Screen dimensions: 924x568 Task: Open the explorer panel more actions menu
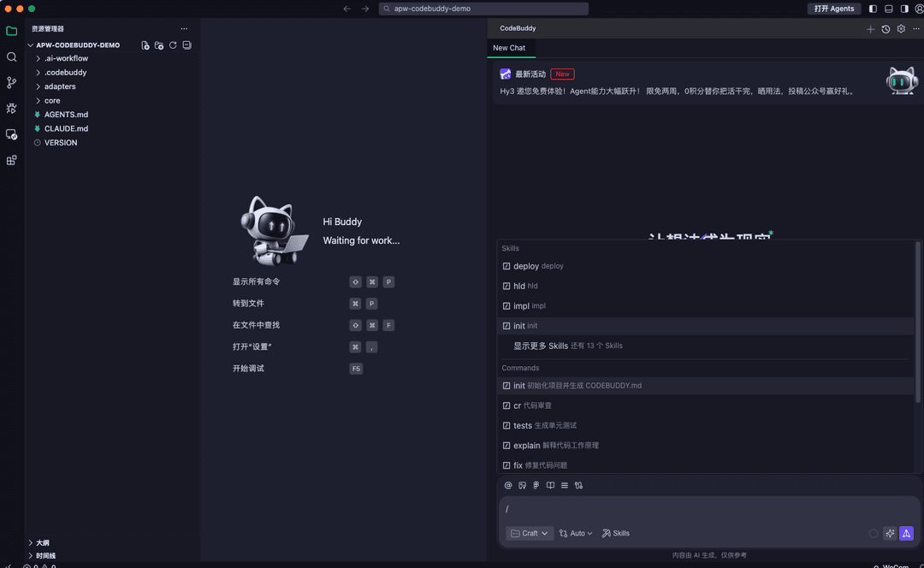(x=184, y=28)
